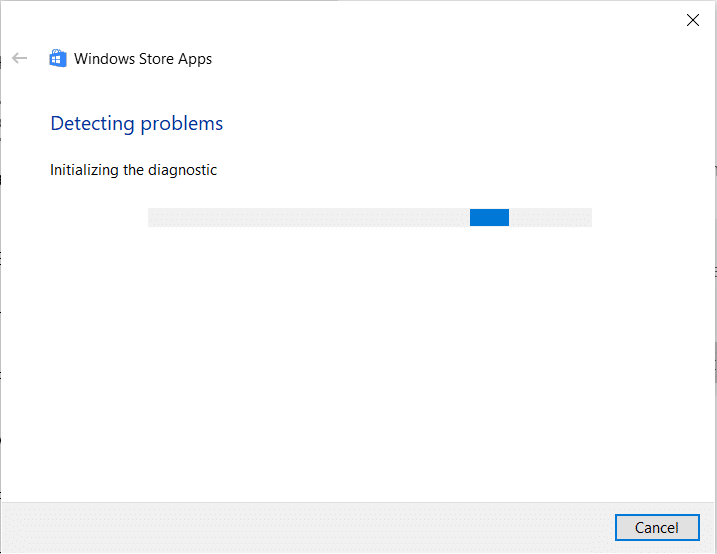
Task: Click the blue progress indicator block
Action: point(489,218)
